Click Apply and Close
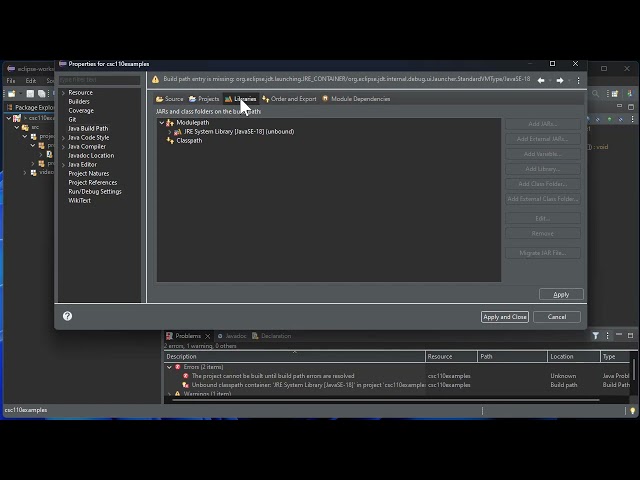The width and height of the screenshot is (640, 480). pos(505,317)
